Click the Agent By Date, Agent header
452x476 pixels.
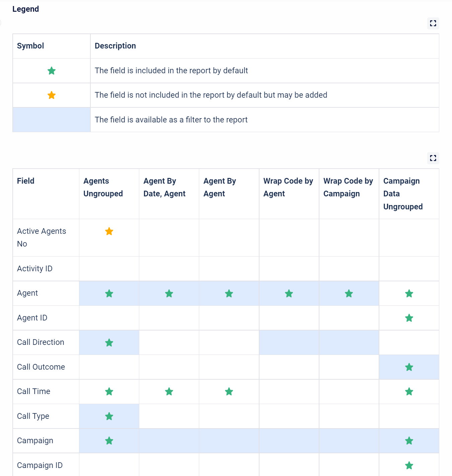164,187
